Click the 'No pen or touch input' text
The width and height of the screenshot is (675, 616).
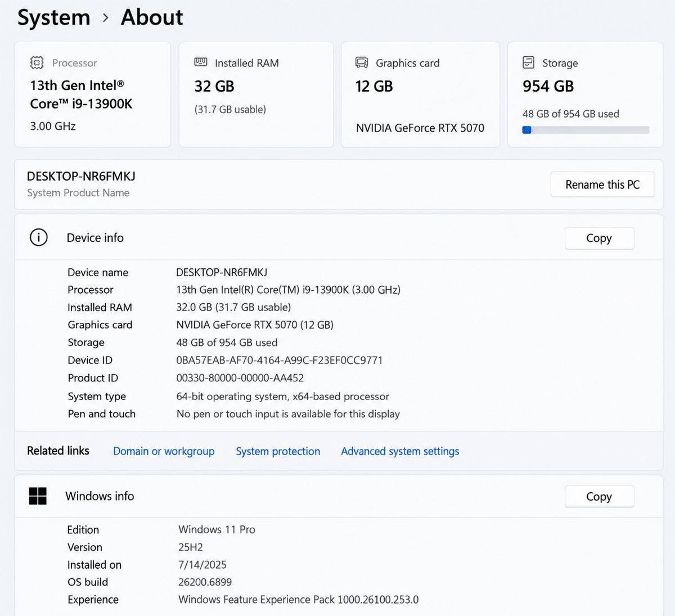tap(288, 414)
